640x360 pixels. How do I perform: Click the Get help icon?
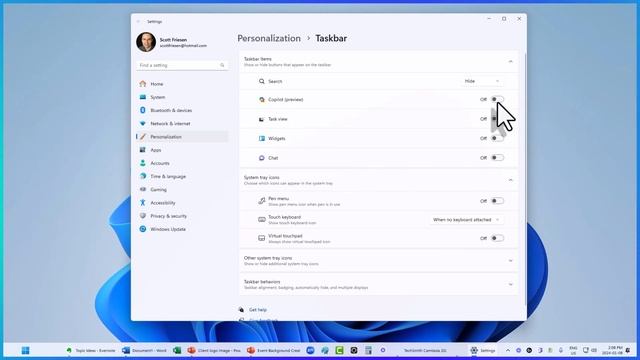pos(241,310)
